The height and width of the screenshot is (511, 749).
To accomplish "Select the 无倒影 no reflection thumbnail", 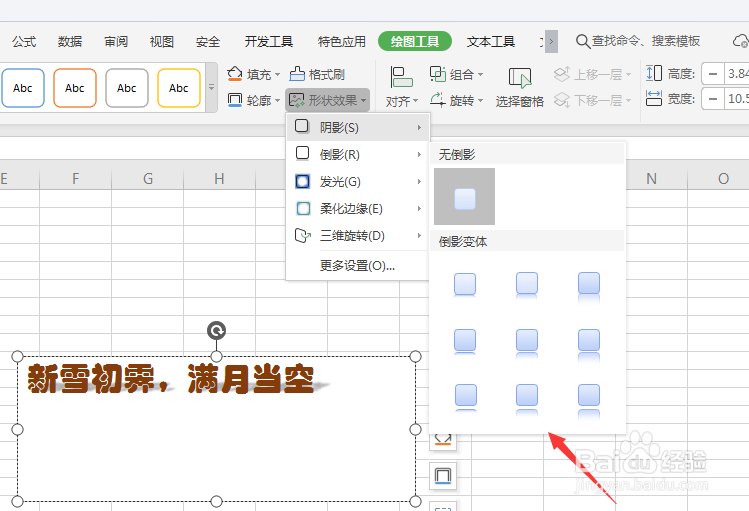I will (x=464, y=196).
